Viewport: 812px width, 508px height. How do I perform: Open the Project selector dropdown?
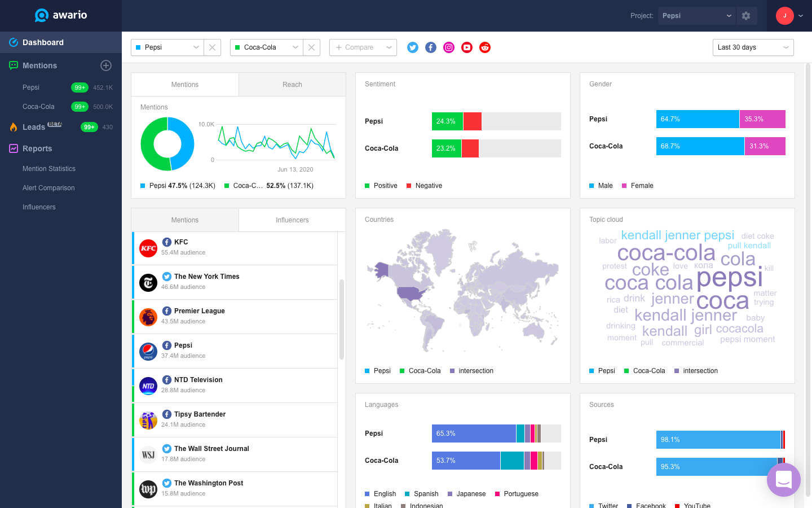pos(697,16)
